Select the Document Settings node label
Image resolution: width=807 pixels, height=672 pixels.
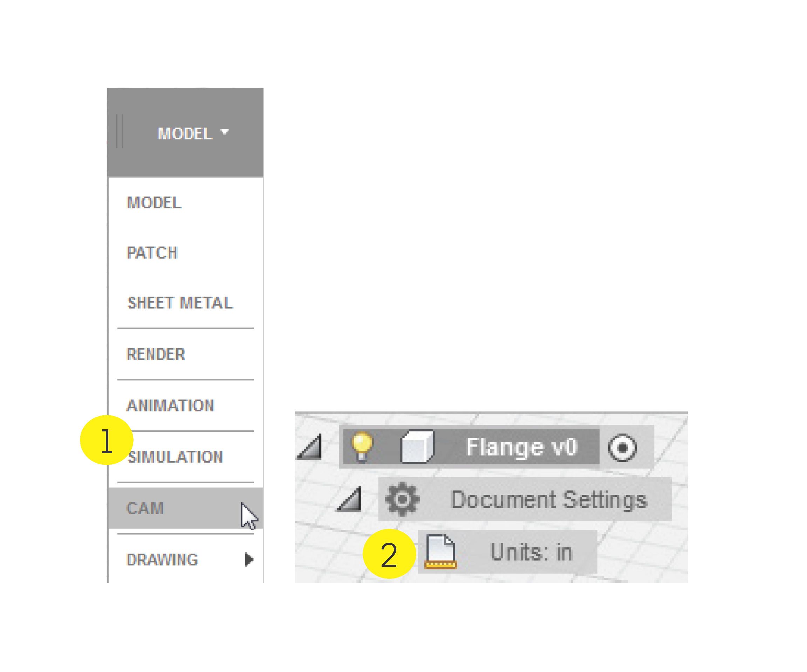(x=548, y=500)
